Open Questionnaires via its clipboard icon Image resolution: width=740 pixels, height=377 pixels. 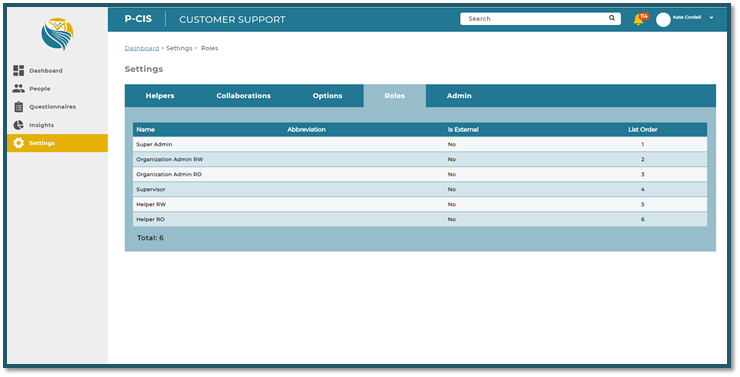pyautogui.click(x=18, y=107)
